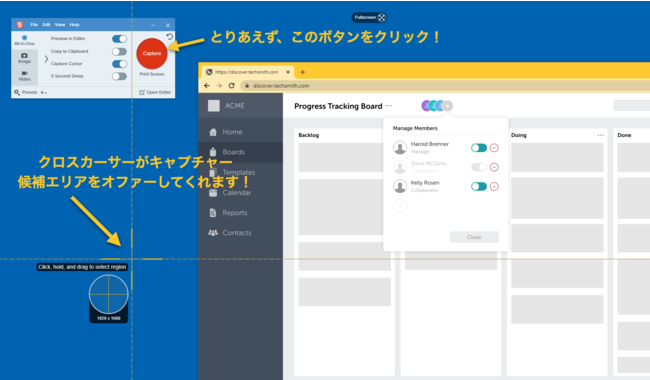
Task: Enable the 5 Second Delay switch
Action: [x=119, y=76]
